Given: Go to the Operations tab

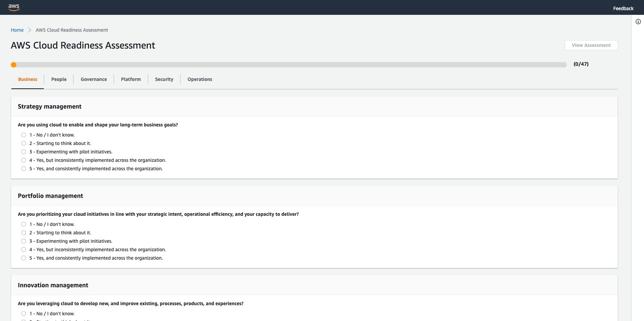Looking at the screenshot, I should pyautogui.click(x=200, y=79).
